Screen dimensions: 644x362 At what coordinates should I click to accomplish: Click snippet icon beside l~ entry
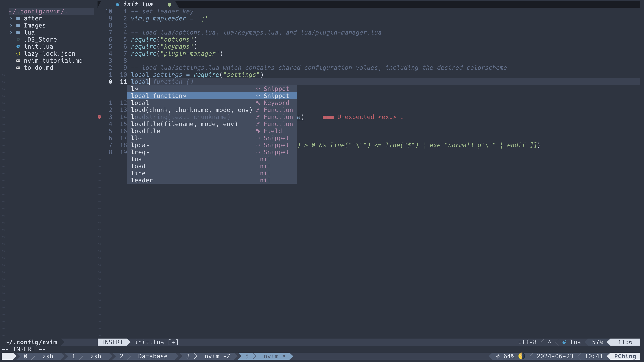[x=258, y=89]
